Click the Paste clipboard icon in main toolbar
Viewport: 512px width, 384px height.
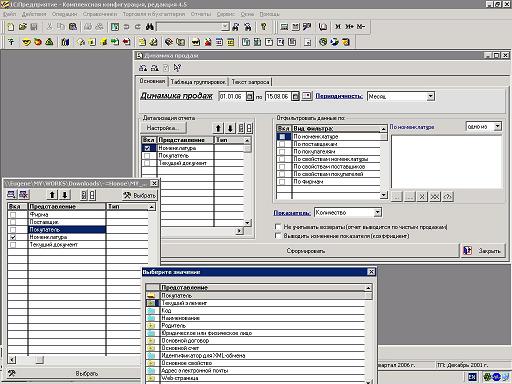[73, 27]
